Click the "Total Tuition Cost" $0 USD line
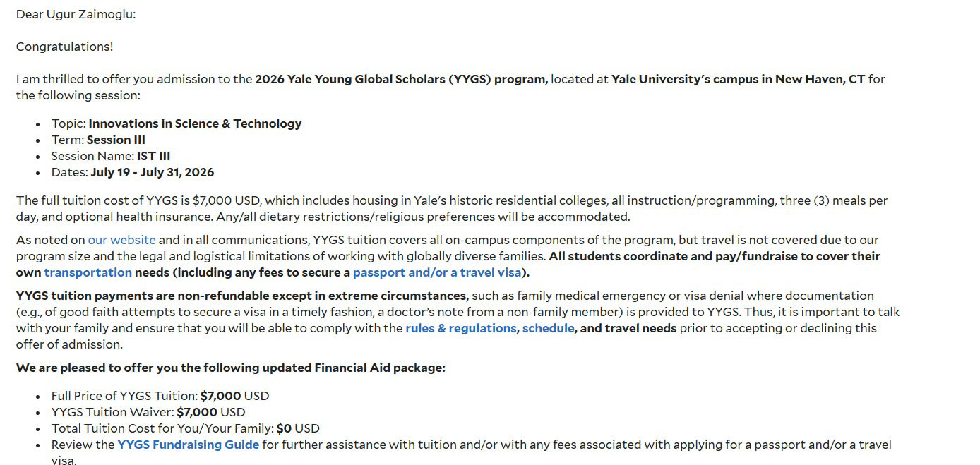980x465 pixels. [x=185, y=428]
